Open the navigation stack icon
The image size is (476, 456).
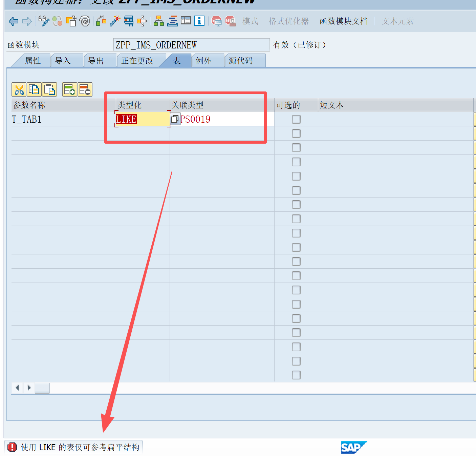click(172, 21)
